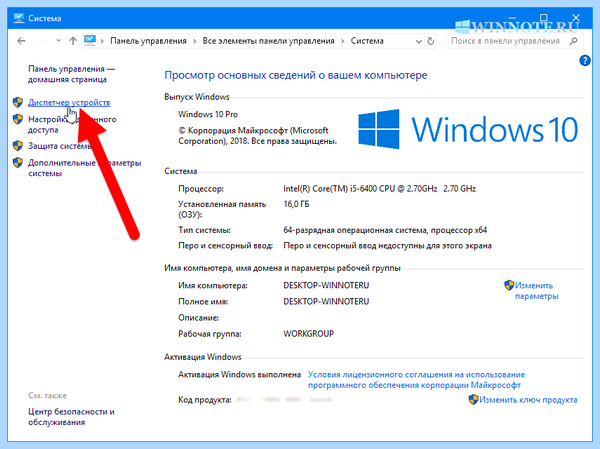Click forward navigation arrow
This screenshot has height=449, width=600.
42,41
